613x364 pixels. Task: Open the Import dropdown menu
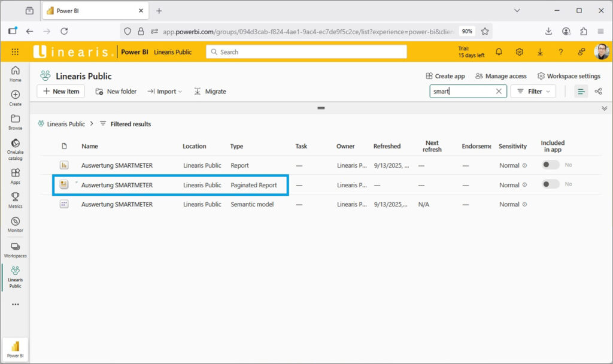(165, 92)
